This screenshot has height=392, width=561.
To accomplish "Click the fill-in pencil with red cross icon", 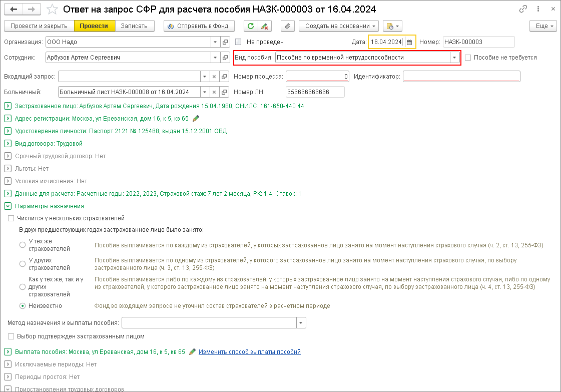I will click(264, 26).
